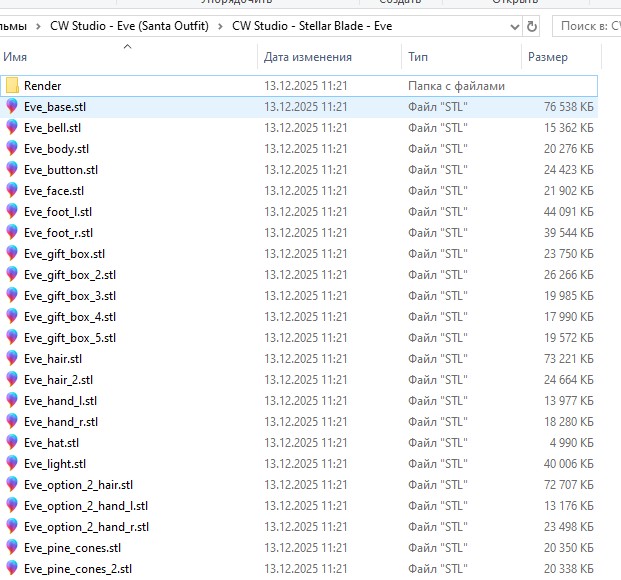This screenshot has width=621, height=580.
Task: Click CW Studio - Stellar Blade - Eve breadcrumb
Action: coord(312,26)
